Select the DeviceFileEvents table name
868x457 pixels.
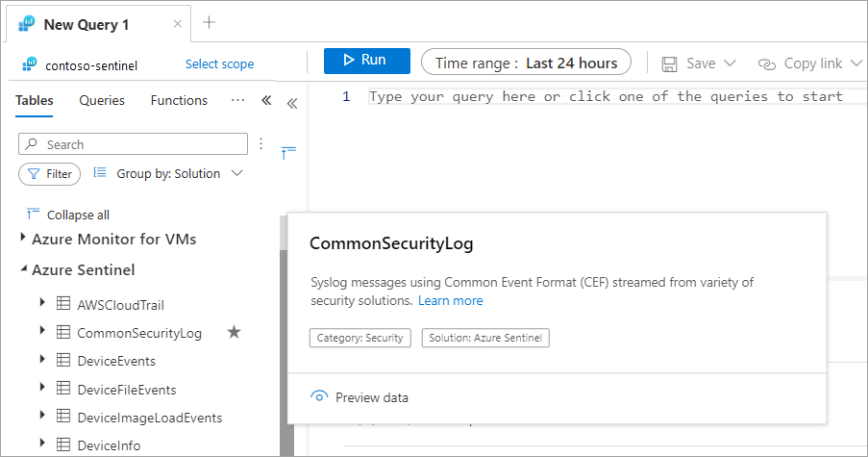127,390
